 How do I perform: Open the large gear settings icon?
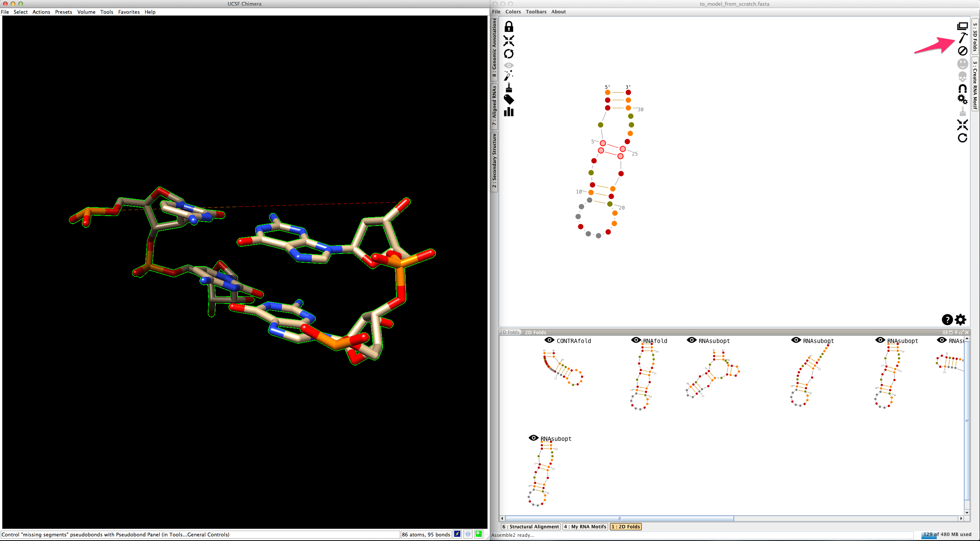click(x=960, y=319)
